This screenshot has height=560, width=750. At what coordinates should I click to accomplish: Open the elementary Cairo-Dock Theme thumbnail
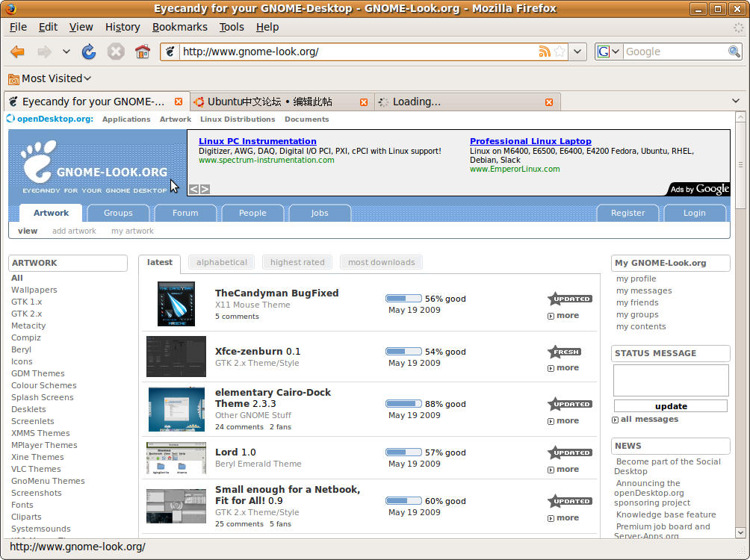coord(176,409)
